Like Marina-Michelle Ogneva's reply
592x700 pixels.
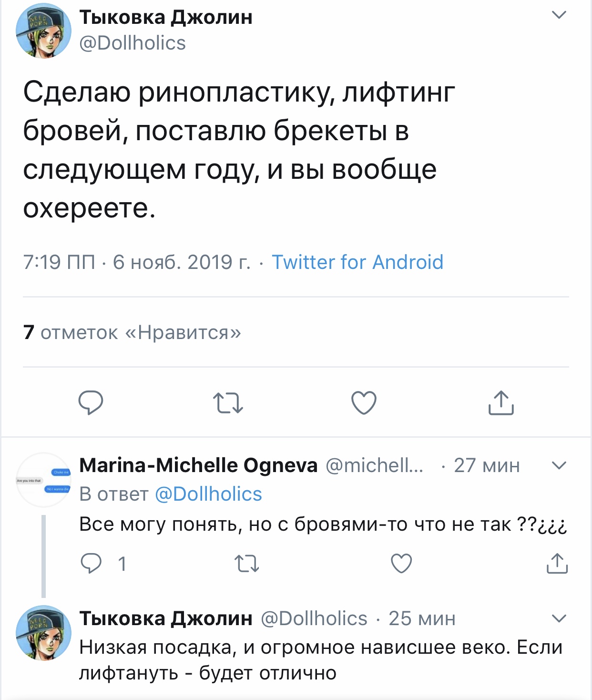click(401, 564)
